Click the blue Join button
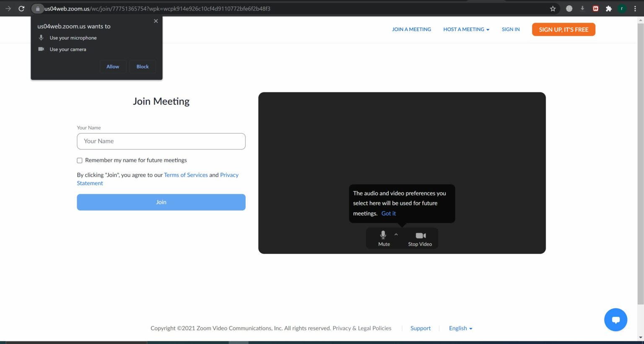Viewport: 644px width, 344px height. (x=161, y=202)
